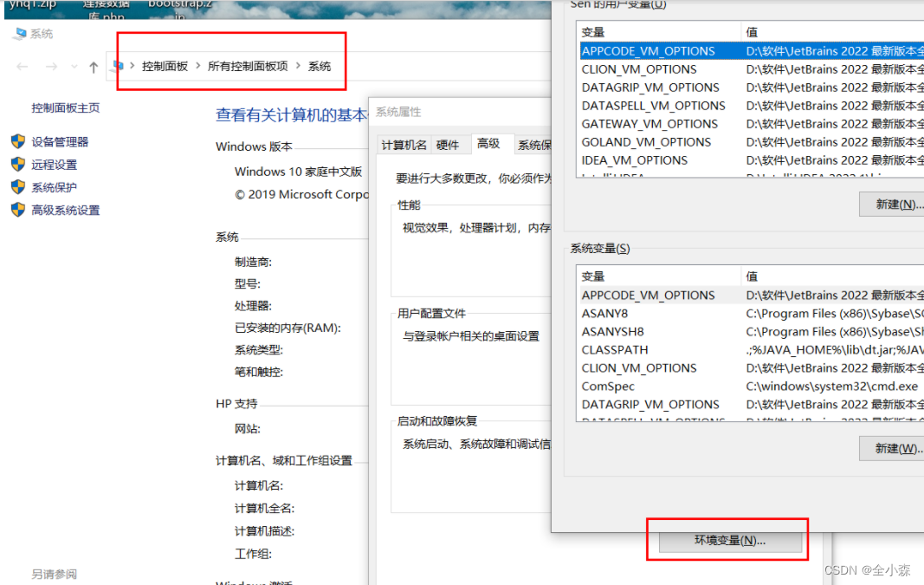The height and width of the screenshot is (585, 924).
Task: Select DATASPELL_VM_OPTIONS in user variables
Action: coord(752,106)
